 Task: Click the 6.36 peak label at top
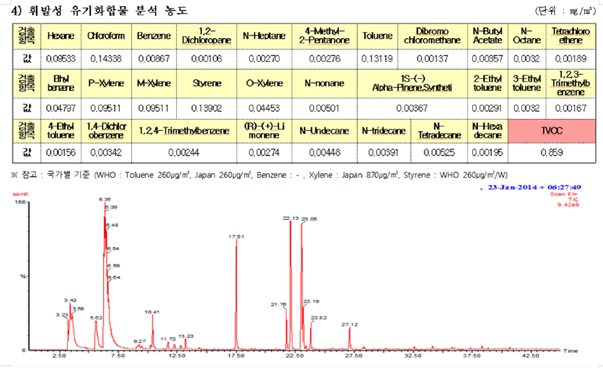click(x=105, y=199)
